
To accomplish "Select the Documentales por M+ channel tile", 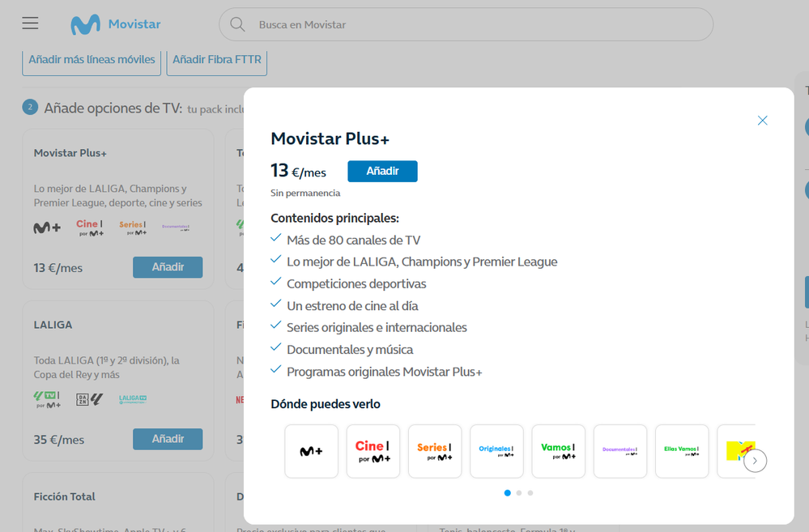I will (620, 451).
